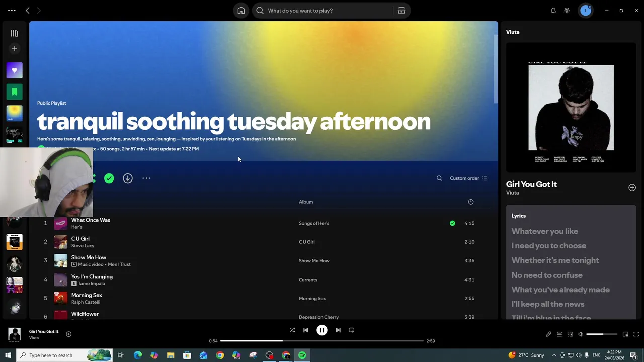Image resolution: width=644 pixels, height=362 pixels.
Task: Pause the current playback
Action: [x=322, y=330]
